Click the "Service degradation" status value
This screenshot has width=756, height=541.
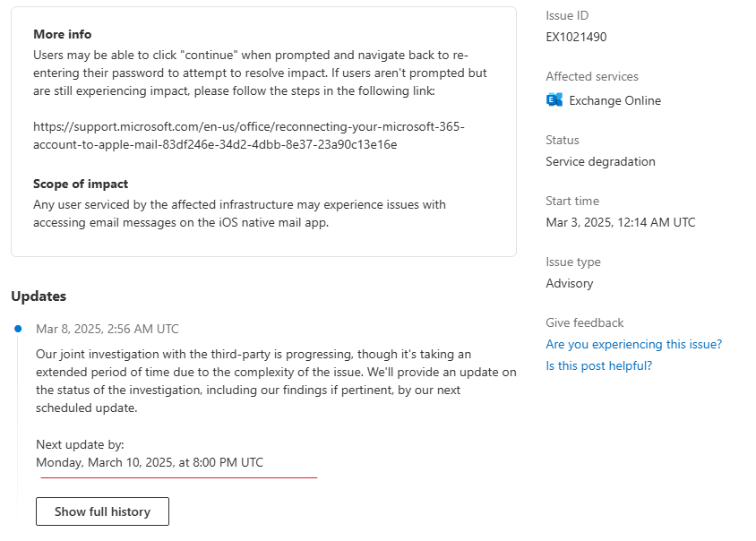600,161
